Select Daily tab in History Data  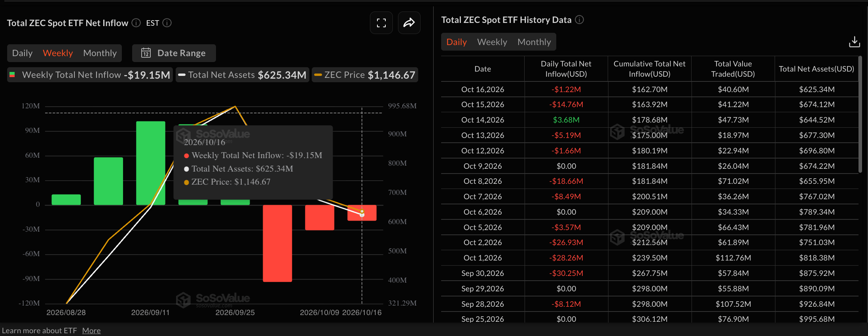(x=457, y=42)
